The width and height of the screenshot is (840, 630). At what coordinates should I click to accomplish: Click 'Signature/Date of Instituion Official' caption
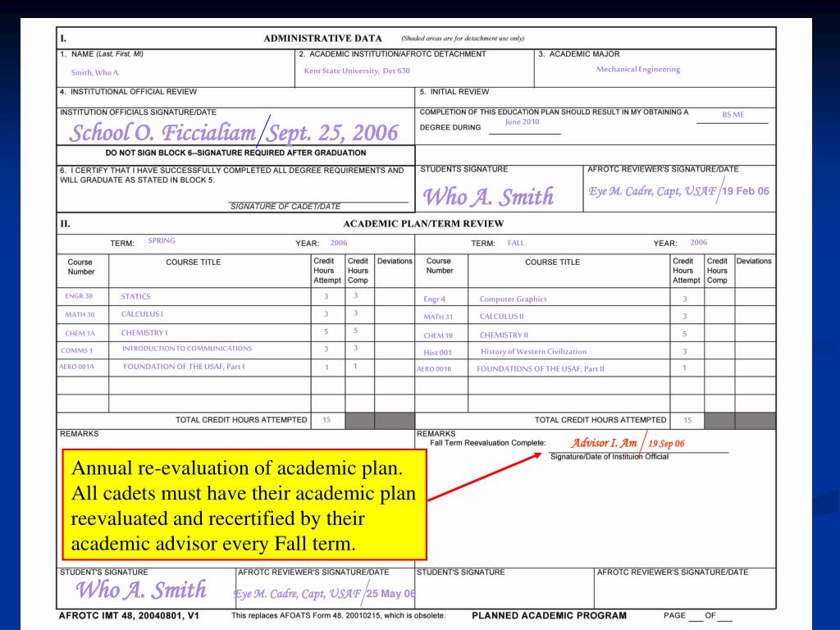(609, 456)
